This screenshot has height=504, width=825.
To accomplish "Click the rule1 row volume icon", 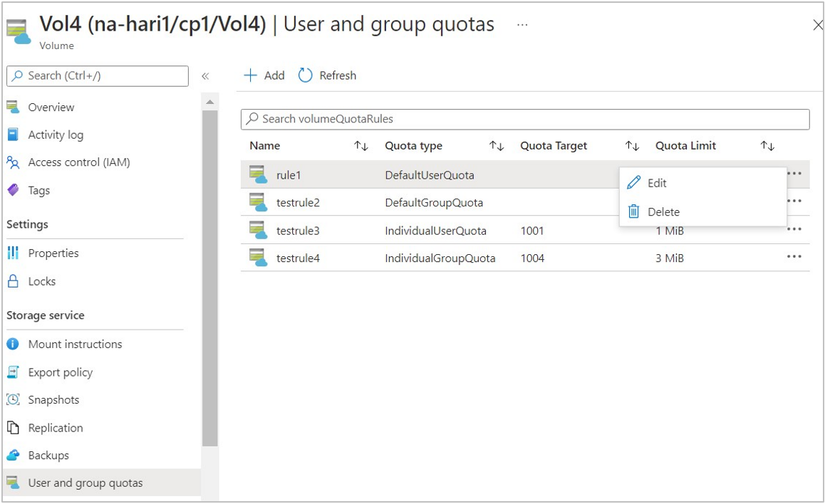I will pyautogui.click(x=258, y=174).
